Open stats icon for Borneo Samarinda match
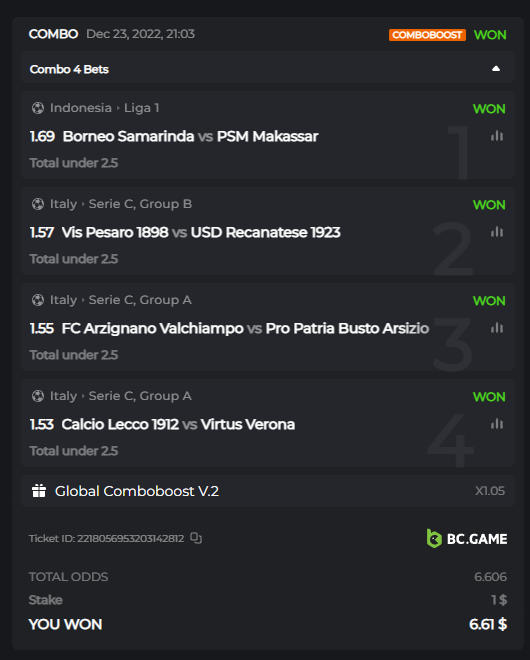530x660 pixels. tap(497, 136)
